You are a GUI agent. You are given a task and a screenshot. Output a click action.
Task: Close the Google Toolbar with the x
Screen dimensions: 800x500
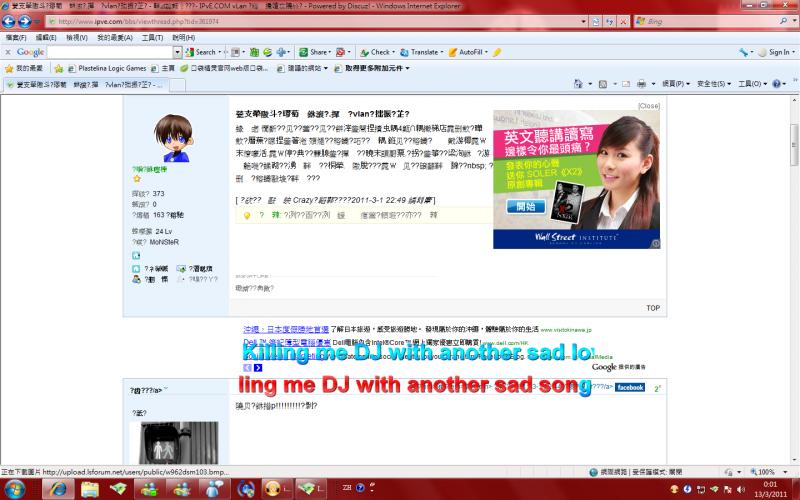(x=8, y=52)
